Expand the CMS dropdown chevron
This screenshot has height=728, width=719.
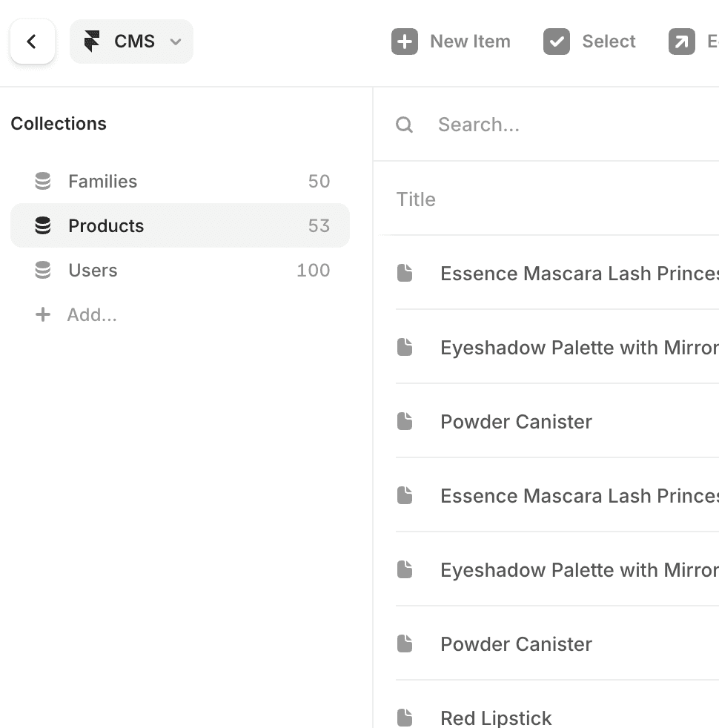[x=176, y=42]
